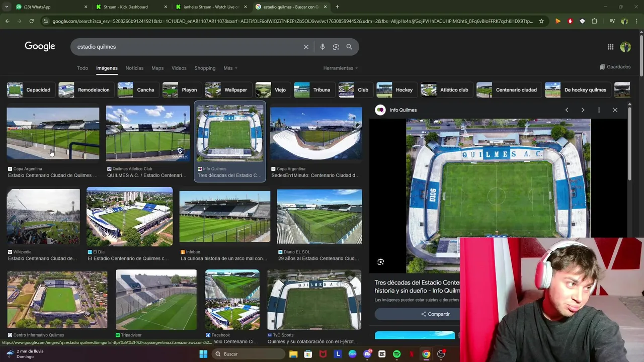Reload the page
The height and width of the screenshot is (362, 644).
(31, 21)
